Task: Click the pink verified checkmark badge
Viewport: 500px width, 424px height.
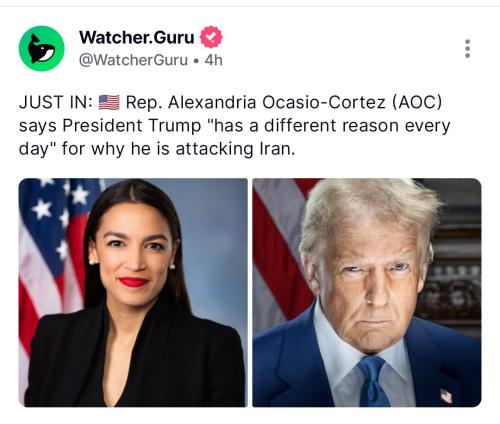Action: (211, 37)
